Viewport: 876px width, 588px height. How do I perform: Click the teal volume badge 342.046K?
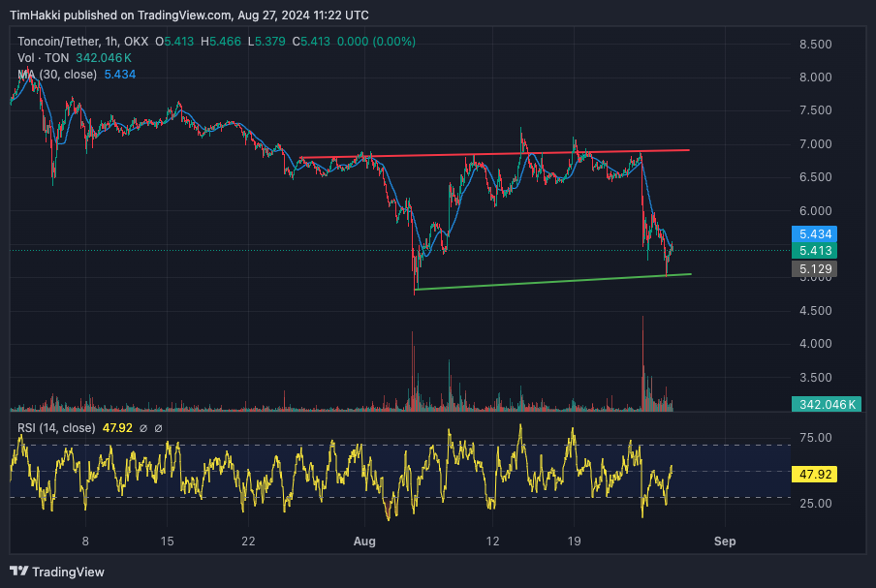click(x=827, y=404)
